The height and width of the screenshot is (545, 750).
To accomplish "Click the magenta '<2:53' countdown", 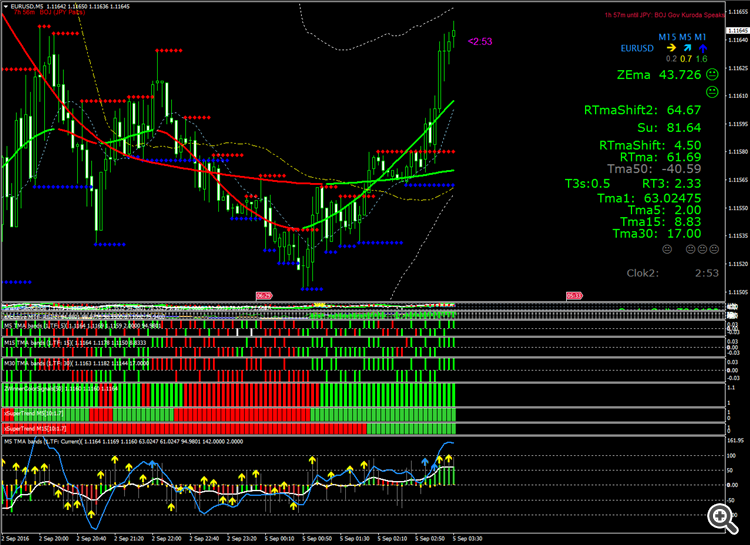I will coord(480,42).
